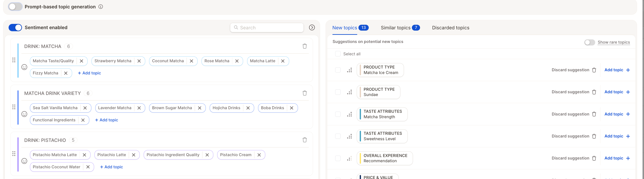Check the Sundae suggestion checkbox

(x=338, y=92)
